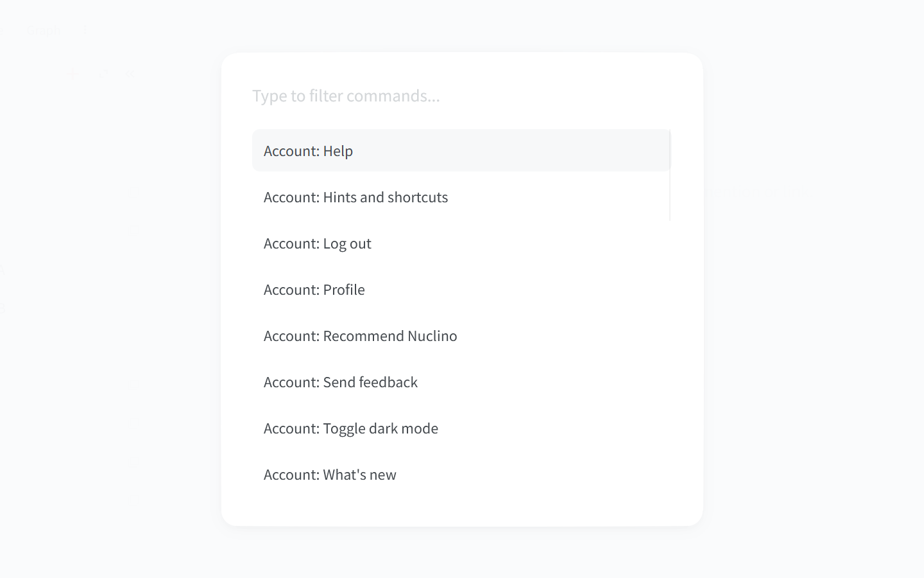
Task: Open Account: Hints and shortcuts
Action: (x=461, y=197)
